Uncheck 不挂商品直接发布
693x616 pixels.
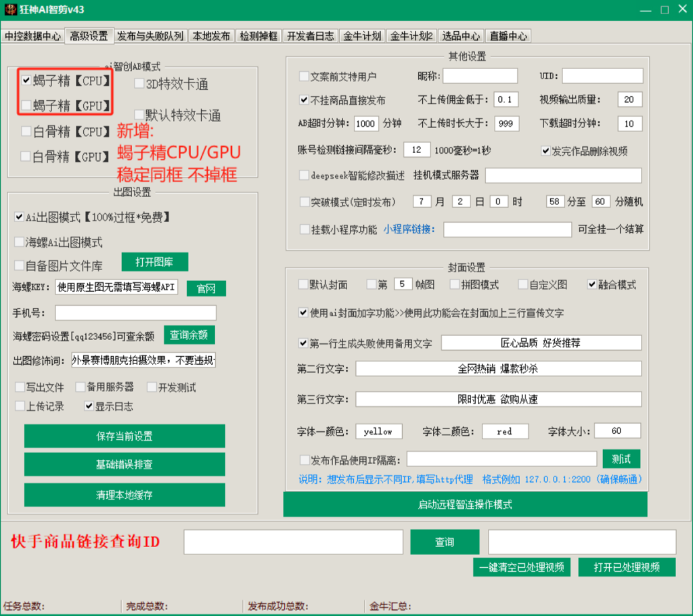point(304,100)
